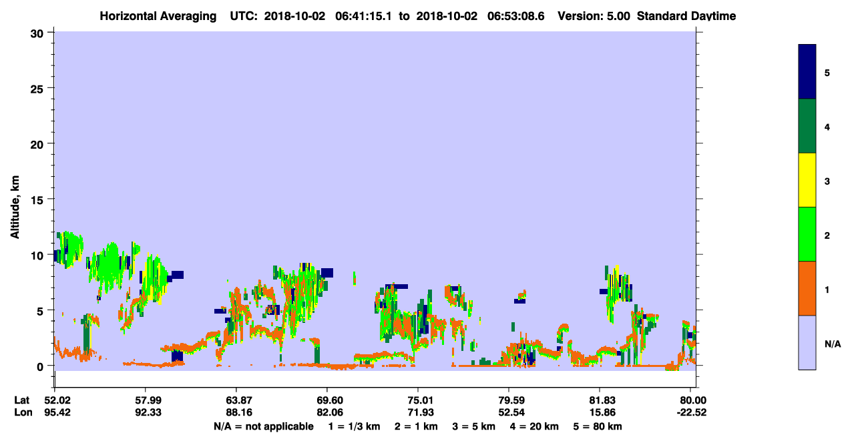Click the '2 = 1 km' legend text
The image size is (868, 445).
coord(417,426)
